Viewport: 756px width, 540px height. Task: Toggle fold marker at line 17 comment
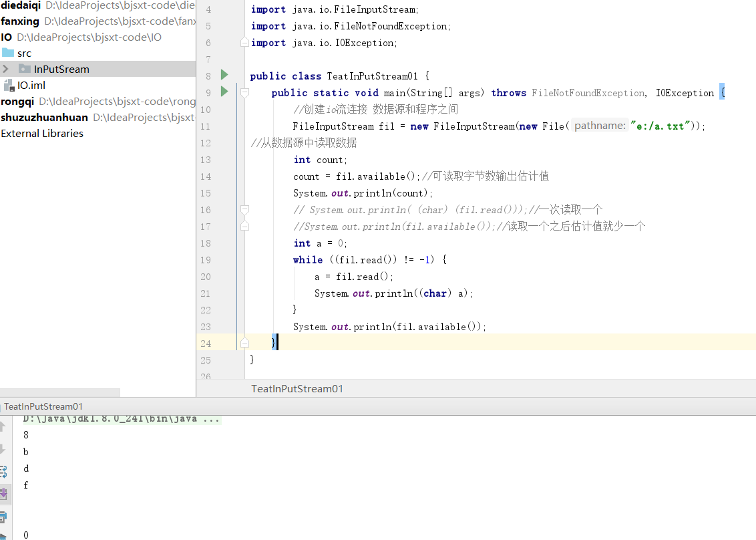tap(244, 226)
